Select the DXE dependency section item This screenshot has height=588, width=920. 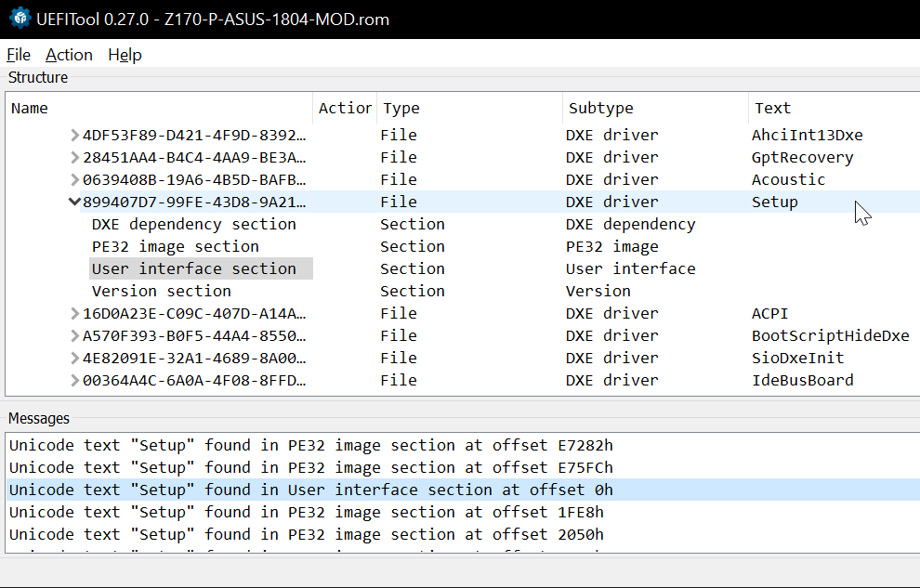tap(193, 225)
